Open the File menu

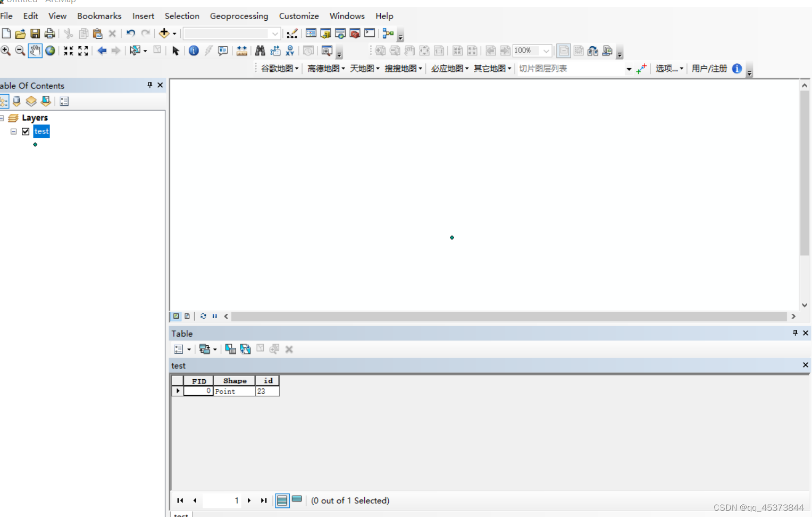pos(6,16)
